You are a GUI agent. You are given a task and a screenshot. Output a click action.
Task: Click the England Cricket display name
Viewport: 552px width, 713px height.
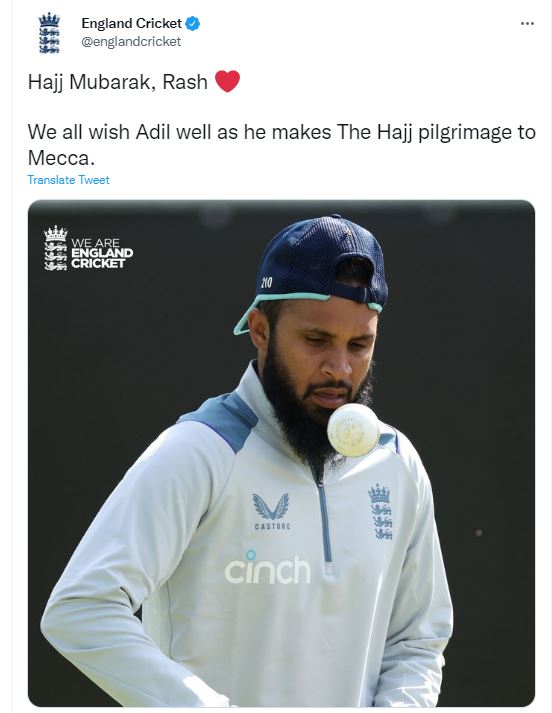131,23
